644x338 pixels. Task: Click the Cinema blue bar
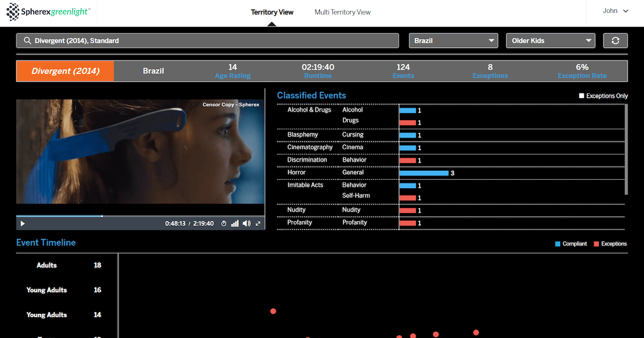click(x=408, y=148)
